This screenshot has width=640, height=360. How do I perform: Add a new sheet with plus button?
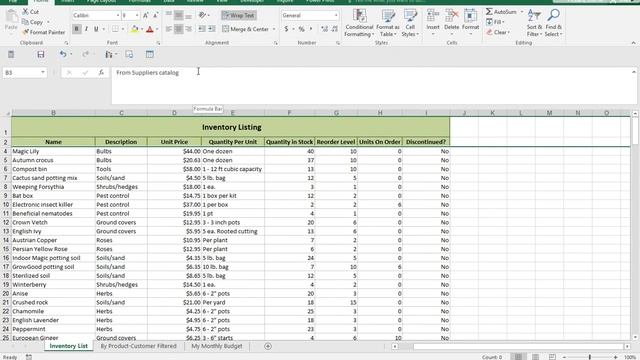coord(268,346)
